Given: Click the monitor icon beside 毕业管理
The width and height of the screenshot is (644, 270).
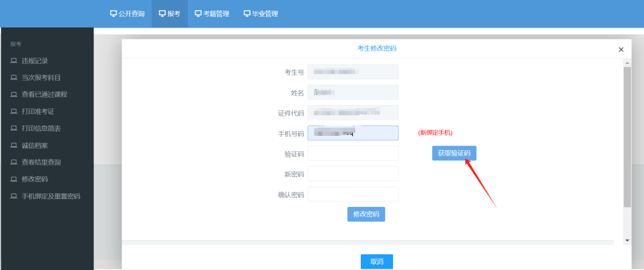Looking at the screenshot, I should pyautogui.click(x=247, y=14).
